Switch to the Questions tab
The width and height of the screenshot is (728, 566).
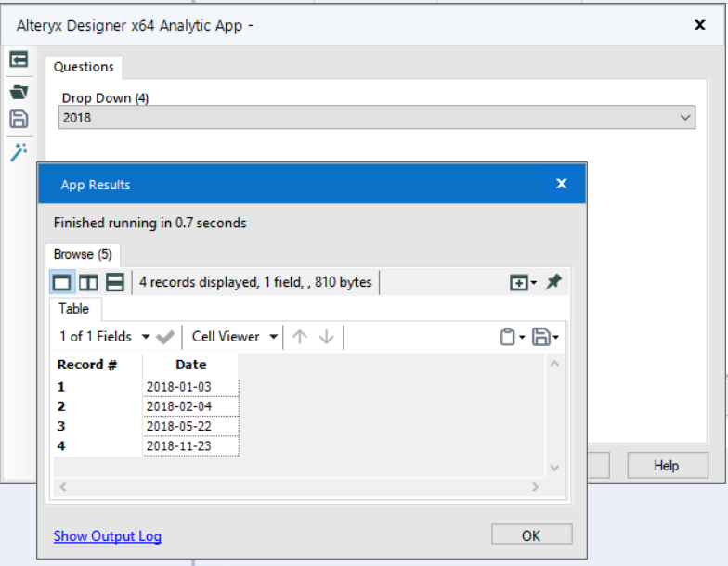tap(84, 67)
